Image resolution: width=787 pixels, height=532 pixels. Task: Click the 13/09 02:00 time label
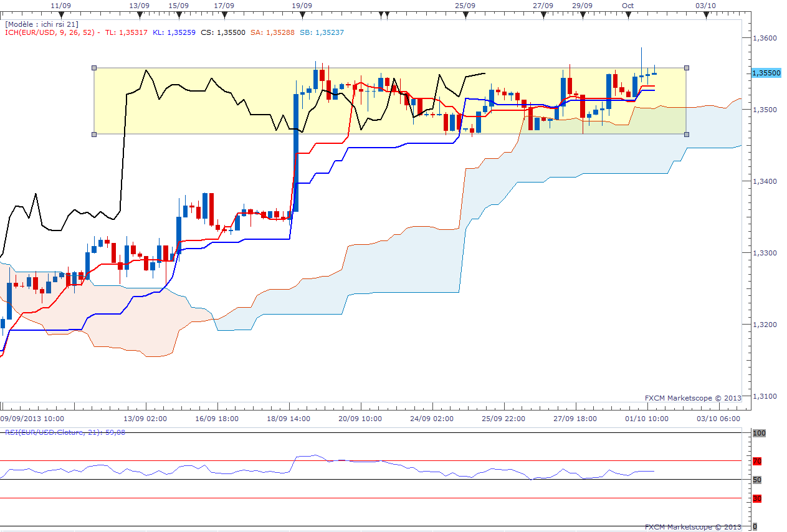tap(145, 419)
